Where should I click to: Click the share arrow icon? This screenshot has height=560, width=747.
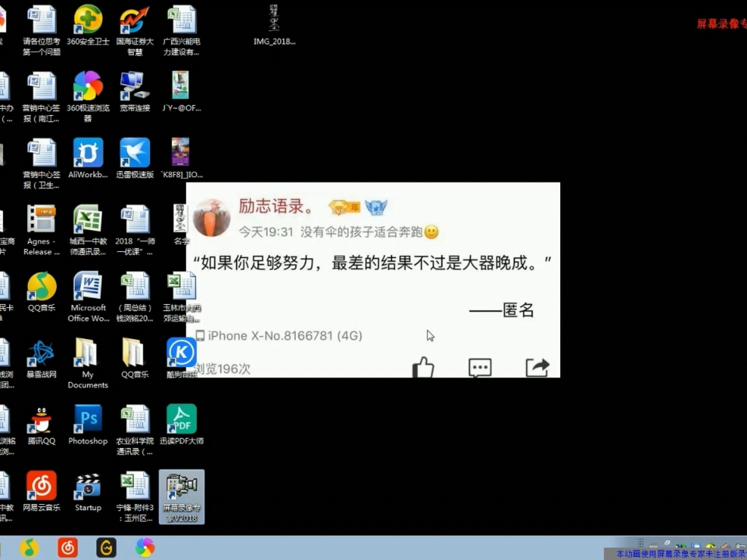tap(538, 368)
